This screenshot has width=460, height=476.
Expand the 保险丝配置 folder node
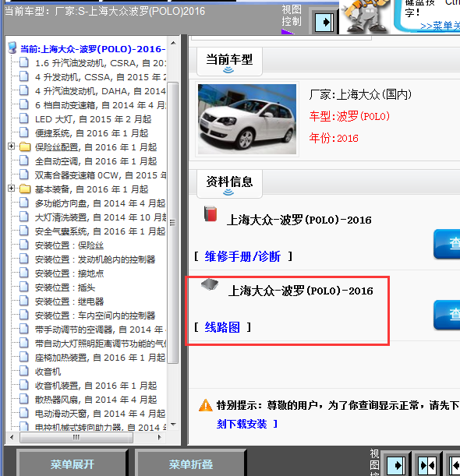[x=11, y=146]
